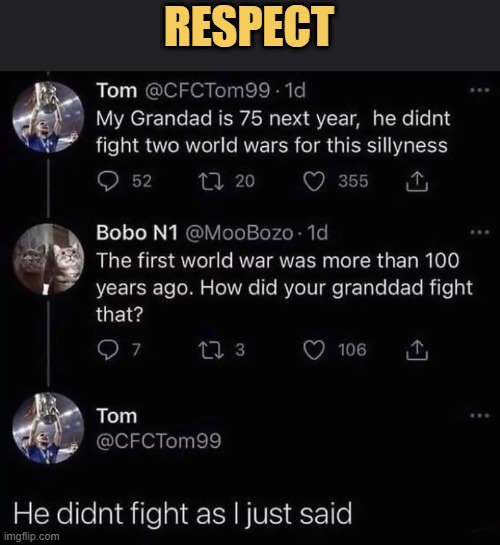Select the "He didnt fight as I just said" text
The height and width of the screenshot is (545, 500).
[x=183, y=514]
